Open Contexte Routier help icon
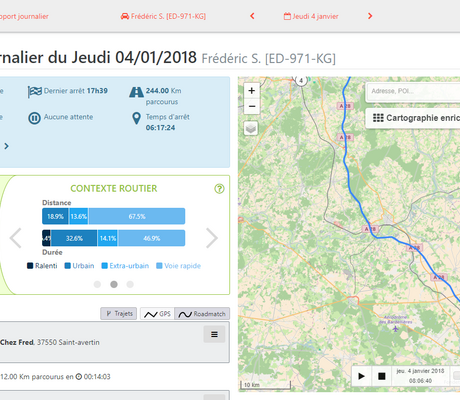This screenshot has width=460, height=400. pos(219,189)
